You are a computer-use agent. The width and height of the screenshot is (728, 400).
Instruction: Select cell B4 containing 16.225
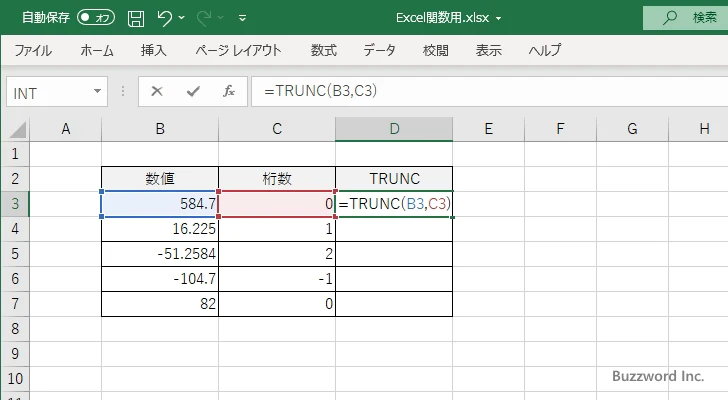(x=160, y=229)
